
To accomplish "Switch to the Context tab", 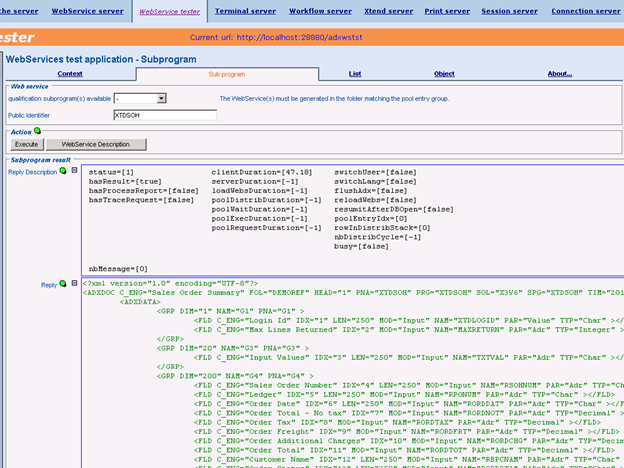I will pyautogui.click(x=70, y=74).
